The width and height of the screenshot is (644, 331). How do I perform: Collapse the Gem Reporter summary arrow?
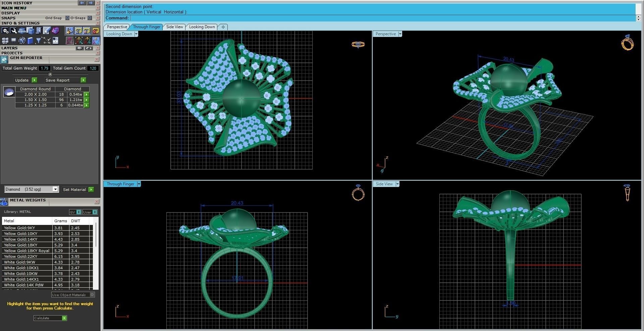pos(50,74)
